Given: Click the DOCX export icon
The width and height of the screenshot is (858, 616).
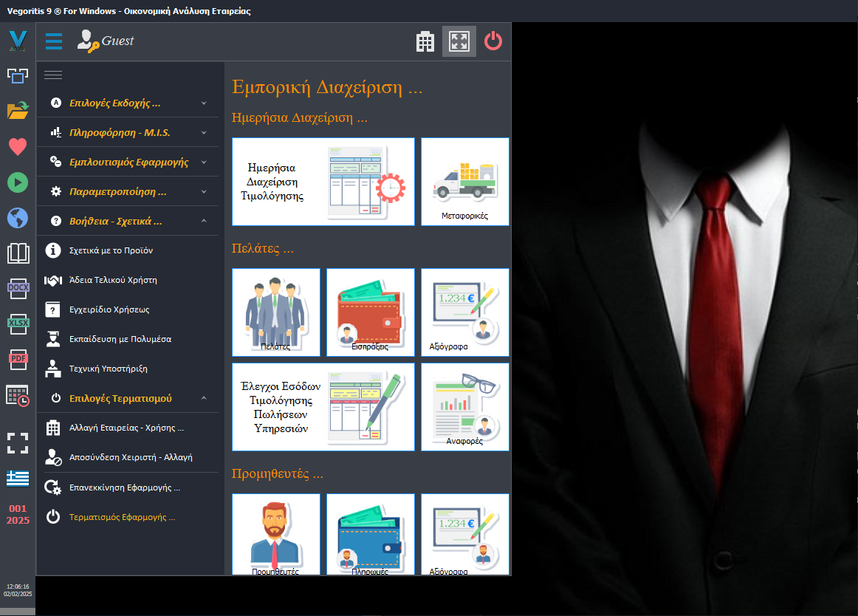Looking at the screenshot, I should 18,288.
